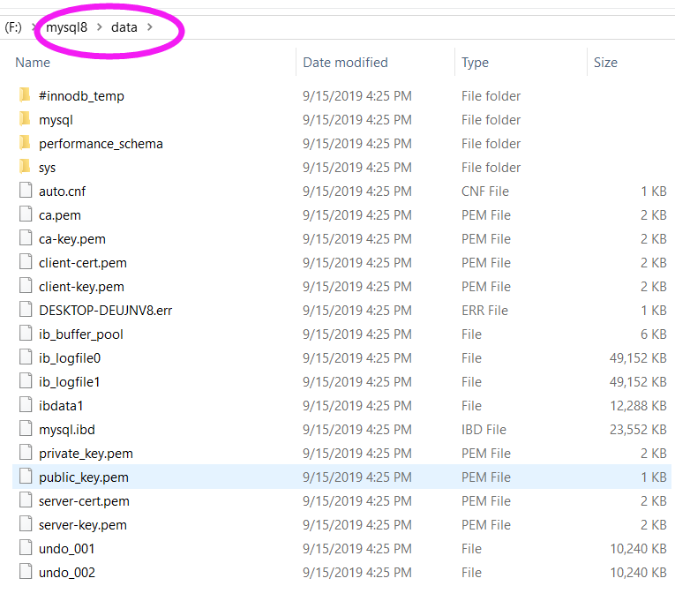Select the ib_logfile0 file name
Image resolution: width=675 pixels, height=616 pixels.
(x=70, y=357)
